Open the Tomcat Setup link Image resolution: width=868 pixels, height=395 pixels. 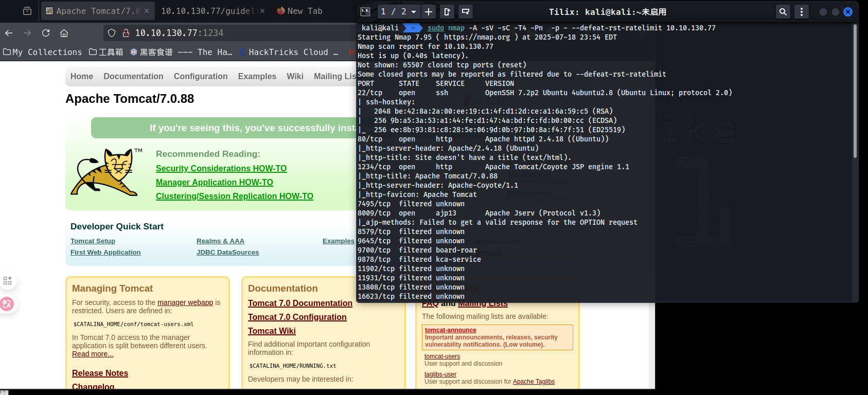pos(93,241)
